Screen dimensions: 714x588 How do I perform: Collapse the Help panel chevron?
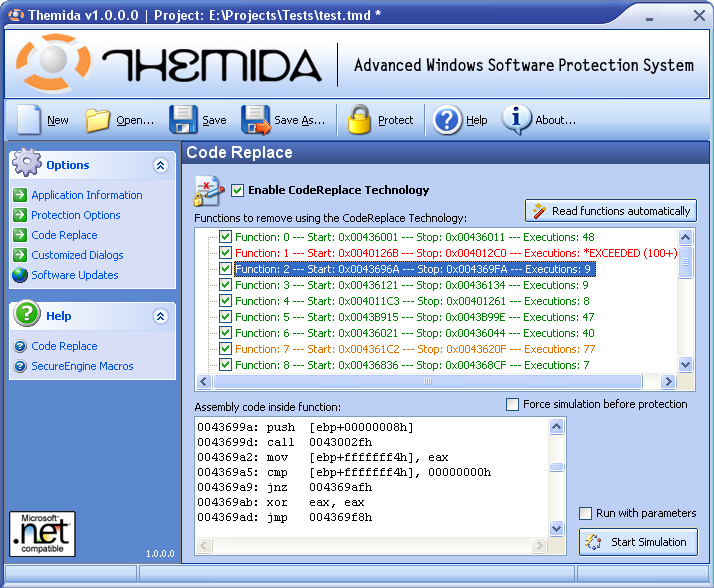coord(160,317)
